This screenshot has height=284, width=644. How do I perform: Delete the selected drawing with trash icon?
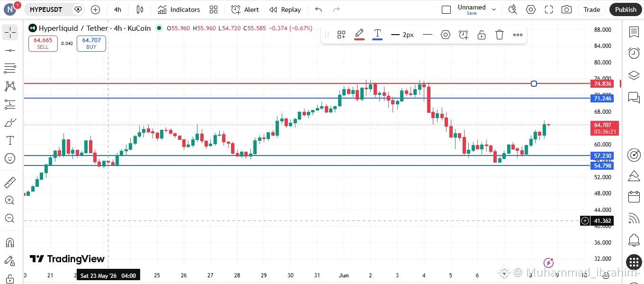tap(500, 35)
